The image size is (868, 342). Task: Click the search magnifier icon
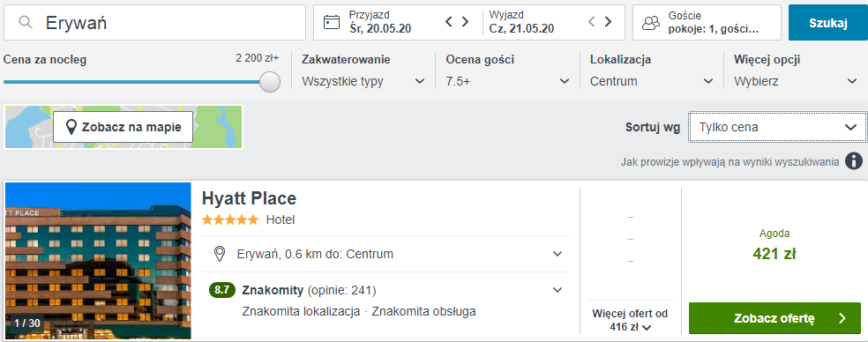tap(25, 23)
